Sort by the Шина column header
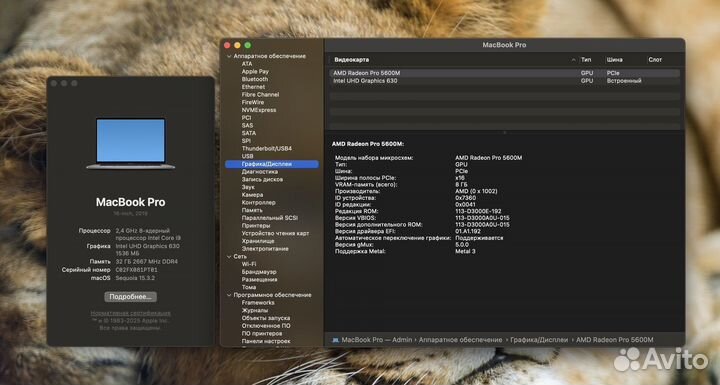 (x=614, y=60)
